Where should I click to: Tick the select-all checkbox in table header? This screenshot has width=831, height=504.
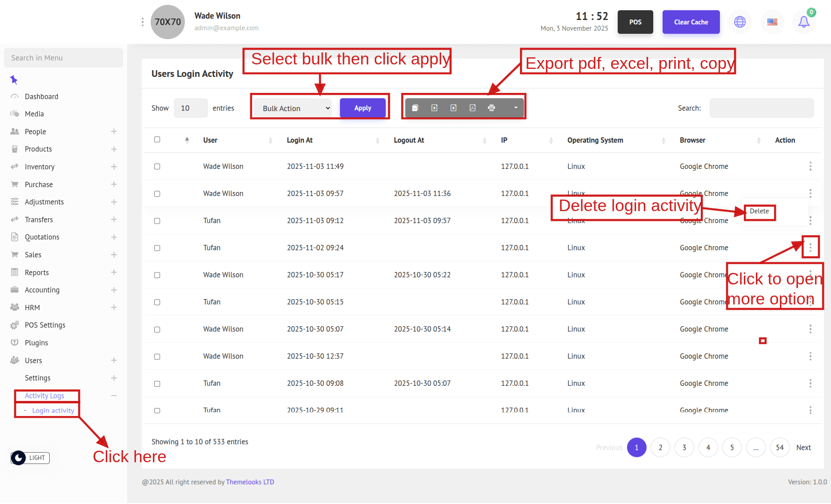[157, 140]
